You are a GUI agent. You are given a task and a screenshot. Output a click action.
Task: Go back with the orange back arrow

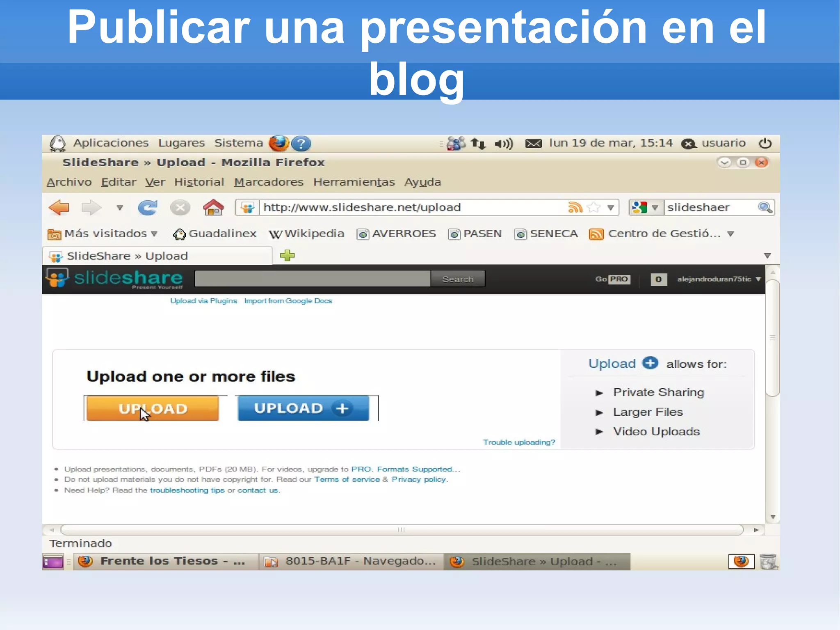coord(59,208)
